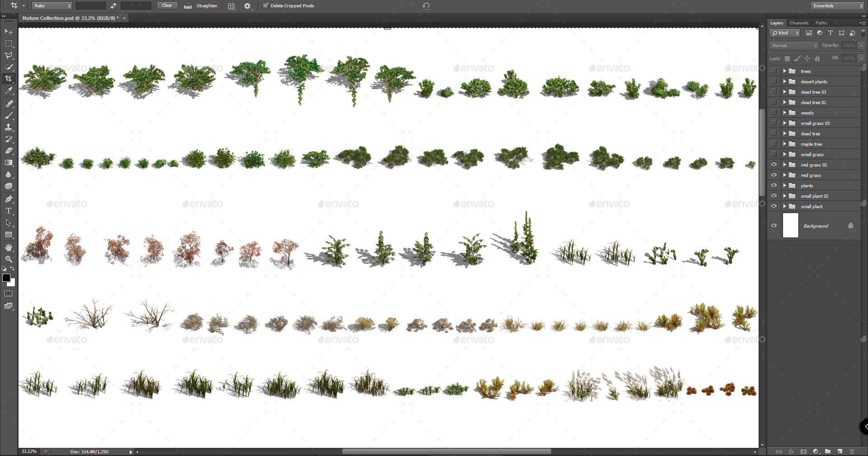Add a layer mask to the selection
This screenshot has height=456, width=868.
(804, 451)
